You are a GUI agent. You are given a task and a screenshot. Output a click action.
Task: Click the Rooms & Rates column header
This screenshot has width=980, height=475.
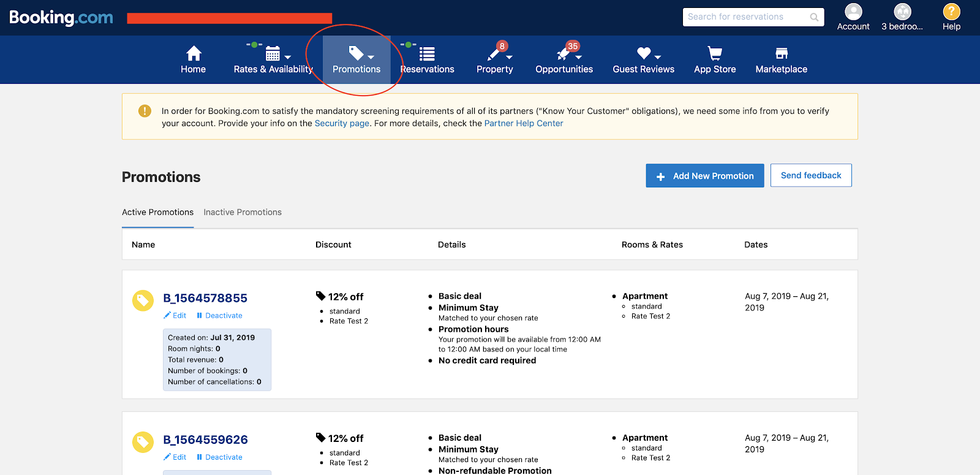[652, 244]
